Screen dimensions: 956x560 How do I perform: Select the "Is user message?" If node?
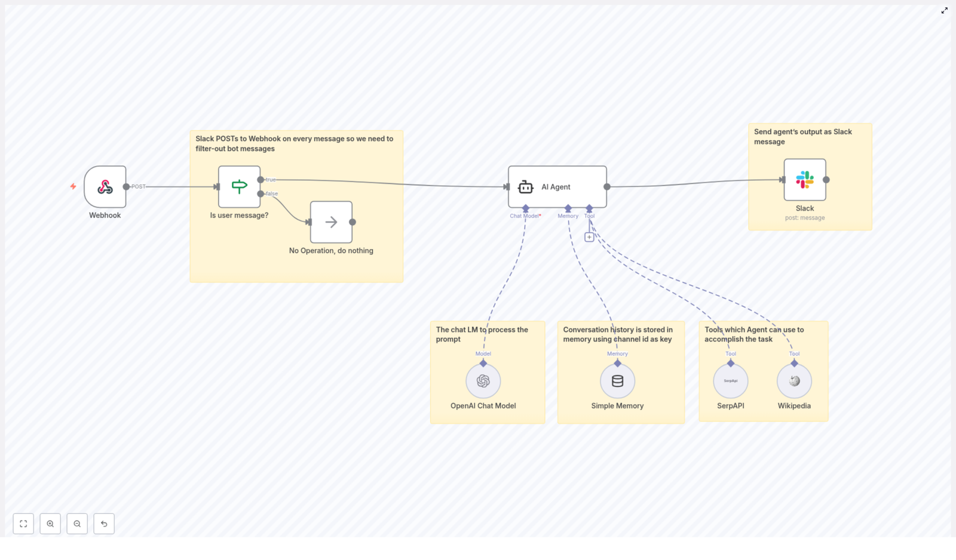[239, 186]
